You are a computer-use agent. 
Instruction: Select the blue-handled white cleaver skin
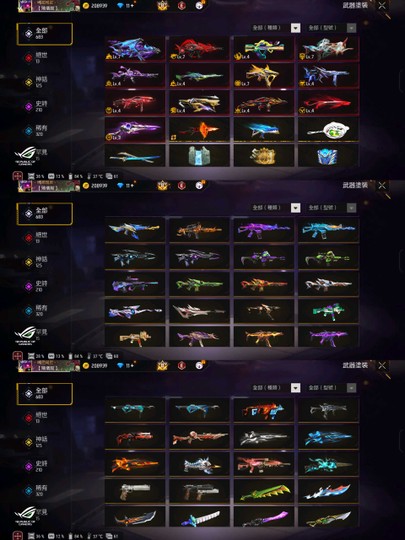[199, 517]
